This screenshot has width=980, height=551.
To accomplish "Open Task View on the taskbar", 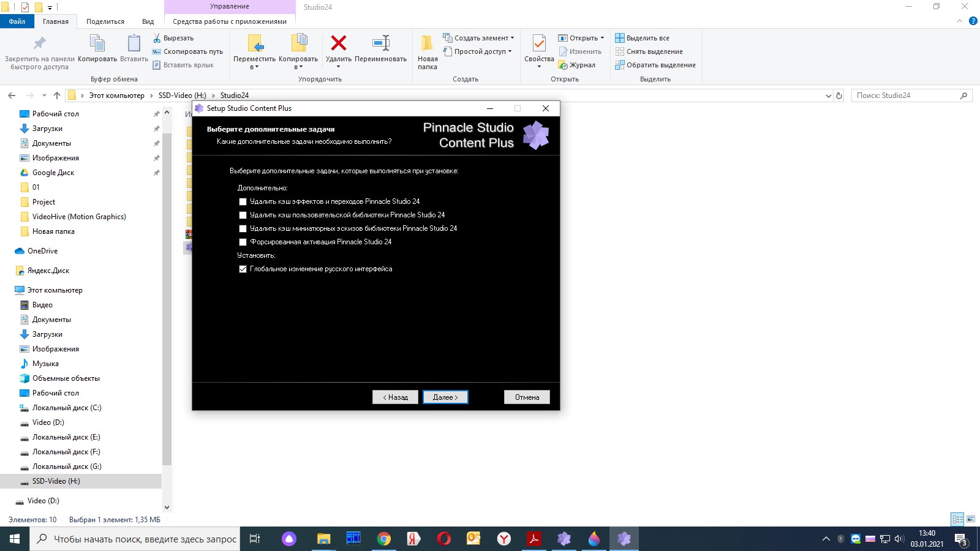I will pyautogui.click(x=255, y=539).
